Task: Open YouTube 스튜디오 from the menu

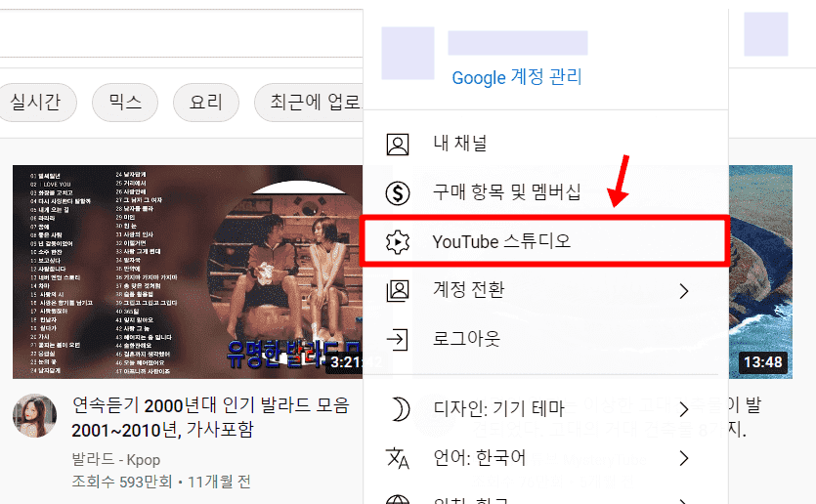Action: click(545, 241)
